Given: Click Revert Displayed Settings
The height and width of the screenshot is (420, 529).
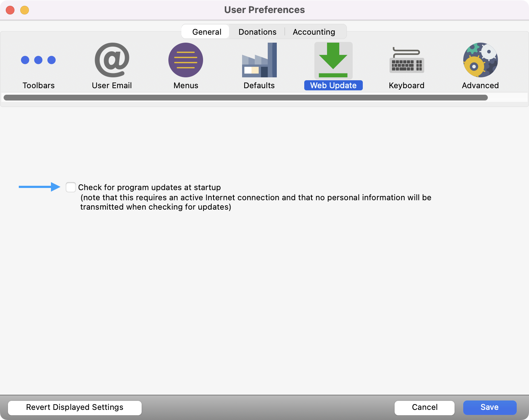Looking at the screenshot, I should (x=75, y=407).
